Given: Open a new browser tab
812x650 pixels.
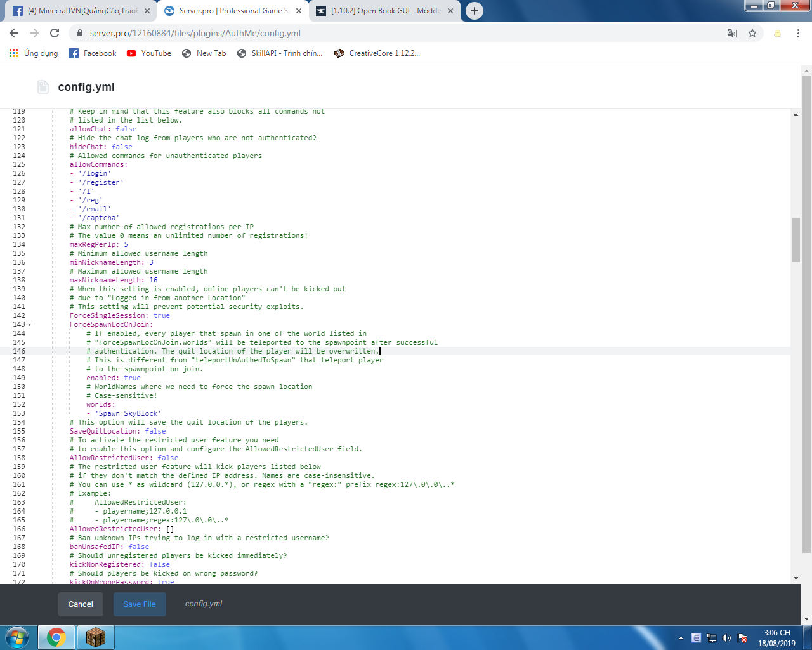Looking at the screenshot, I should [474, 11].
